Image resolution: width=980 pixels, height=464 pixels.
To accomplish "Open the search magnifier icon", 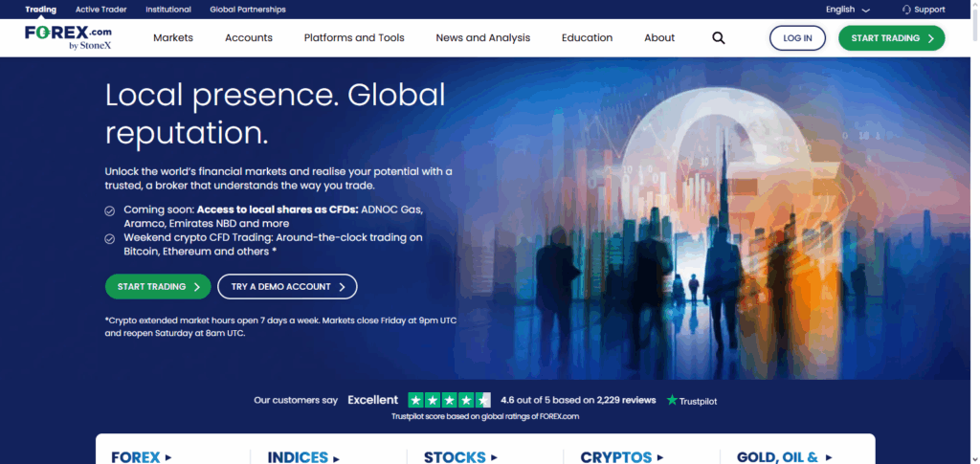I will click(x=719, y=38).
